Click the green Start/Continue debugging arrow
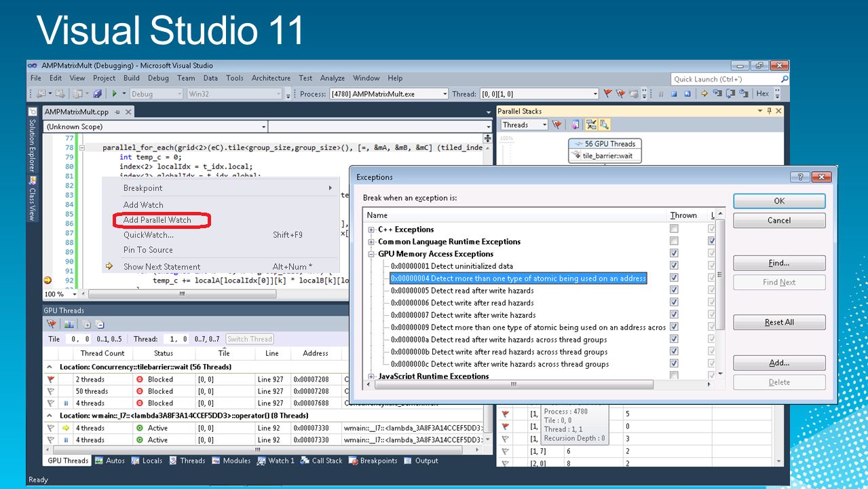868x489 pixels. pos(115,94)
